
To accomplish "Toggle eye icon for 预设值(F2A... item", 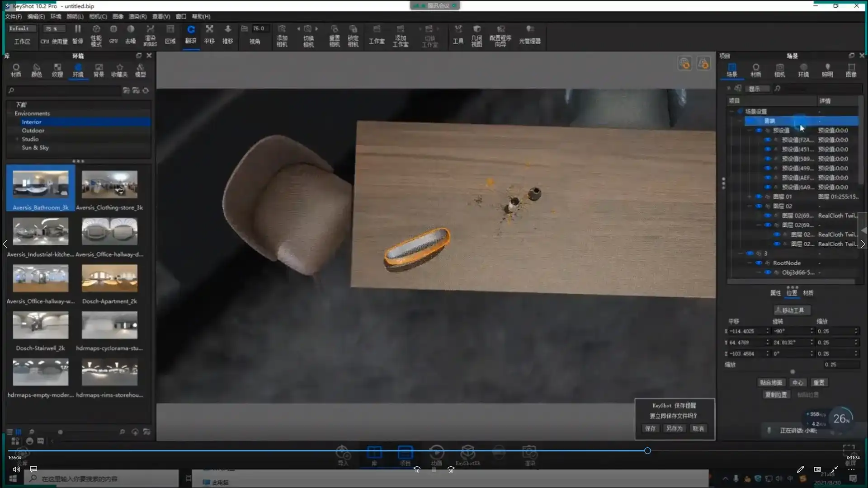I will 767,140.
